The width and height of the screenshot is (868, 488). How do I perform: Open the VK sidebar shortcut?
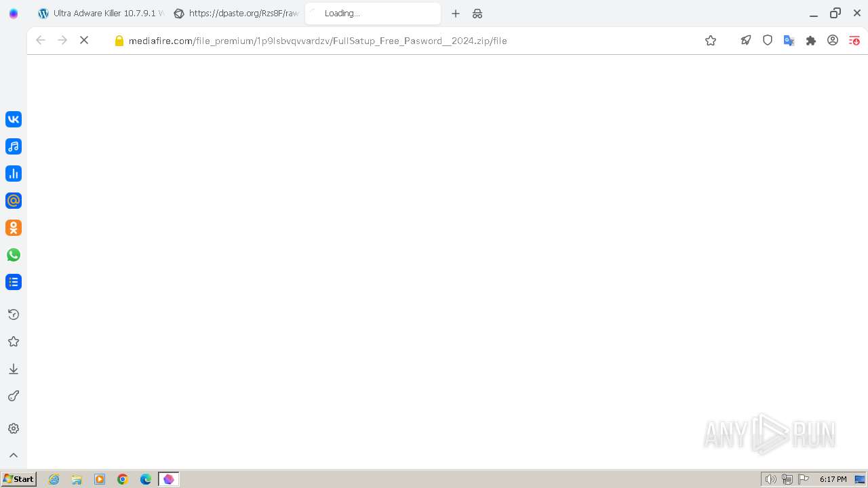point(14,119)
